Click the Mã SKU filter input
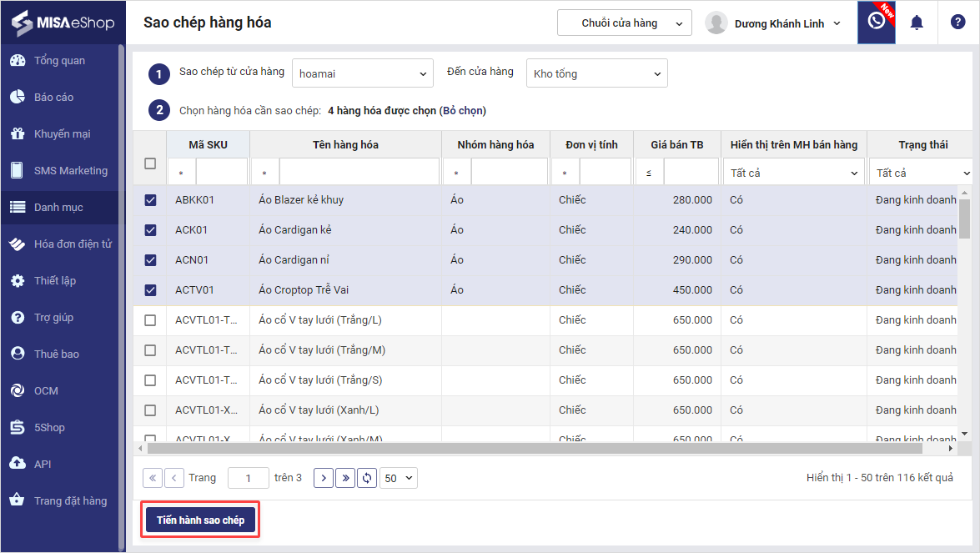980x553 pixels. pos(222,173)
